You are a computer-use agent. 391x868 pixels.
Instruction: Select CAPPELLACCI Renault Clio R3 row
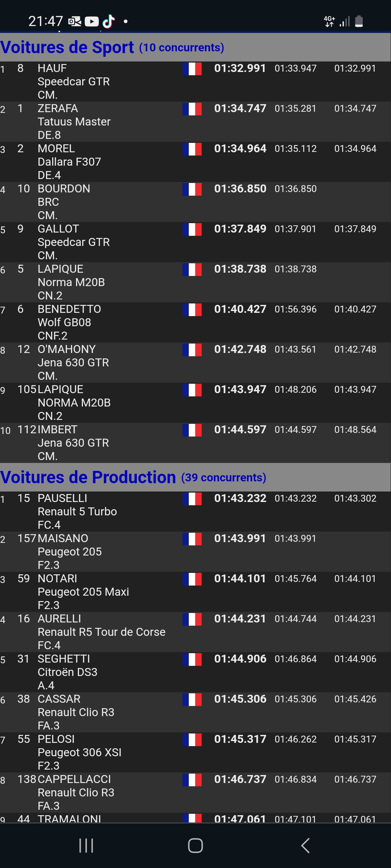tap(195, 792)
